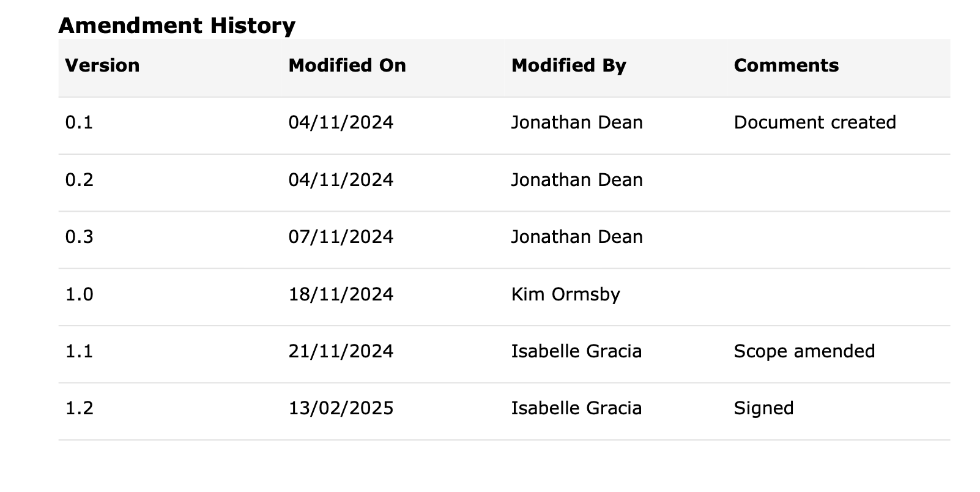
Task: Select the Modified On column header
Action: 347,65
